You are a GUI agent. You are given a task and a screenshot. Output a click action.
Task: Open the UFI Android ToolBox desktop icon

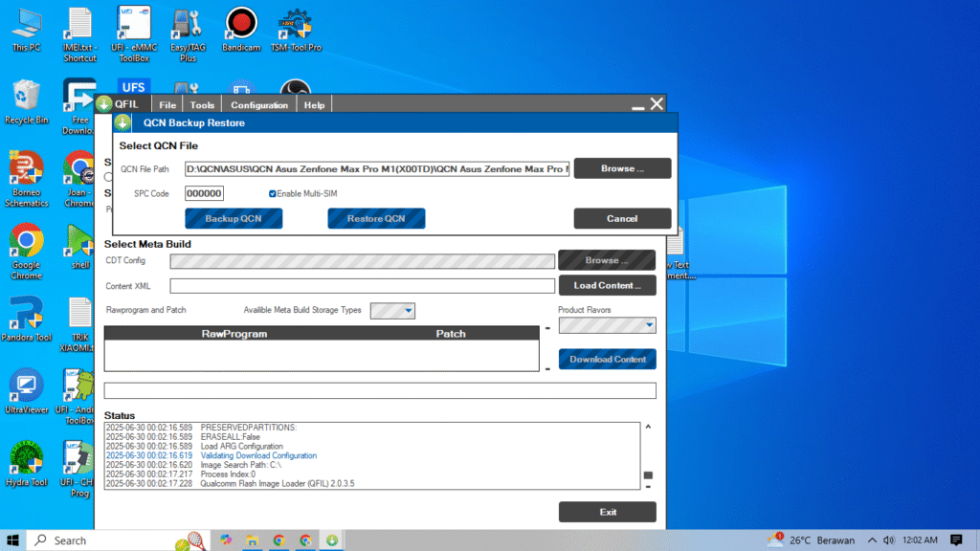(77, 397)
